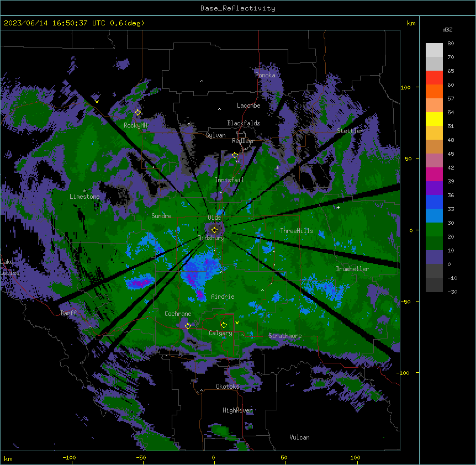This screenshot has width=476, height=465.
Task: Click the Drumheller label
Action: coord(352,269)
